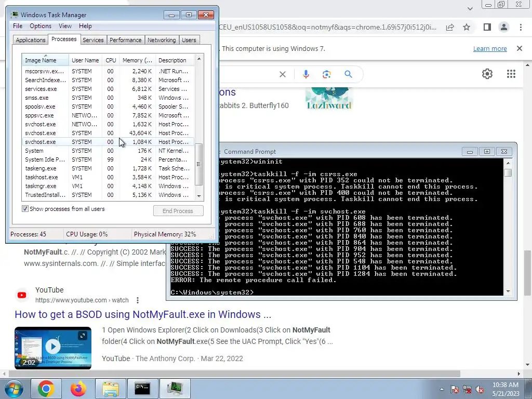
Task: Click the red YouTube favicon
Action: (22, 295)
